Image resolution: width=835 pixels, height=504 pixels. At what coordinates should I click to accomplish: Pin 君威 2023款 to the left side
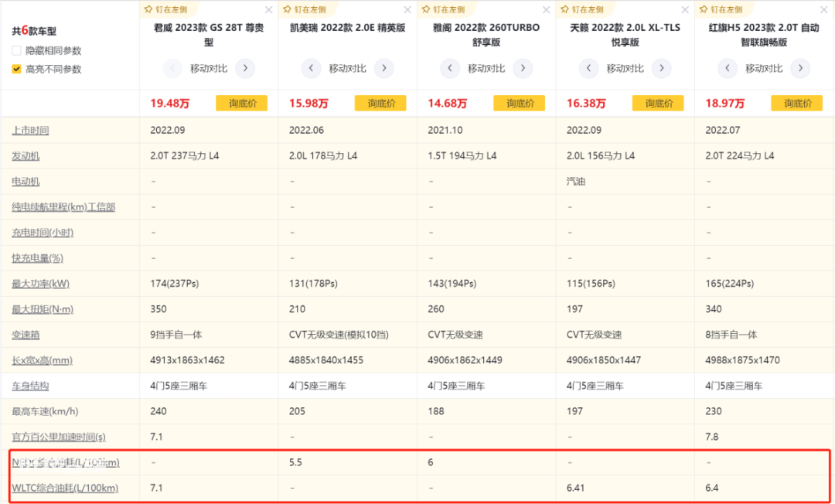pos(165,9)
